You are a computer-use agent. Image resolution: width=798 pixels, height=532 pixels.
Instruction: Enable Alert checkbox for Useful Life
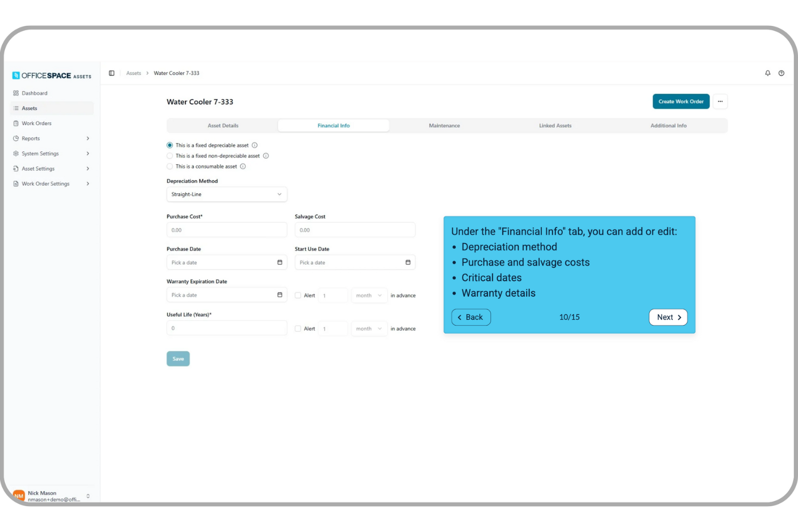point(298,328)
